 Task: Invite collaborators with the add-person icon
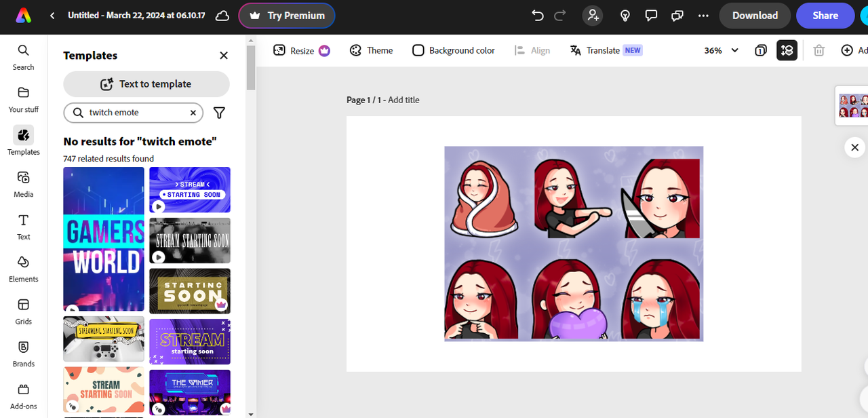tap(593, 16)
